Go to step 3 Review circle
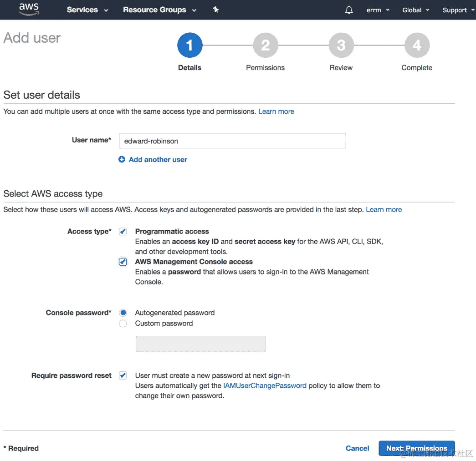 pos(341,45)
